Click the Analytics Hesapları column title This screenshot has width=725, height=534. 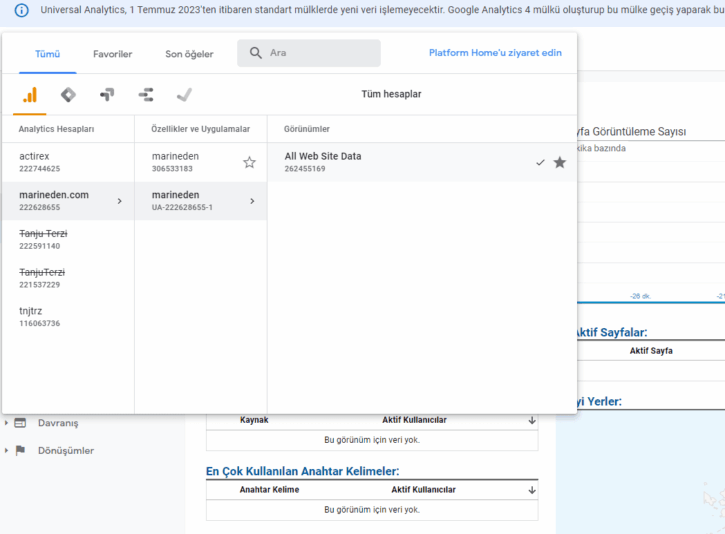pyautogui.click(x=56, y=129)
